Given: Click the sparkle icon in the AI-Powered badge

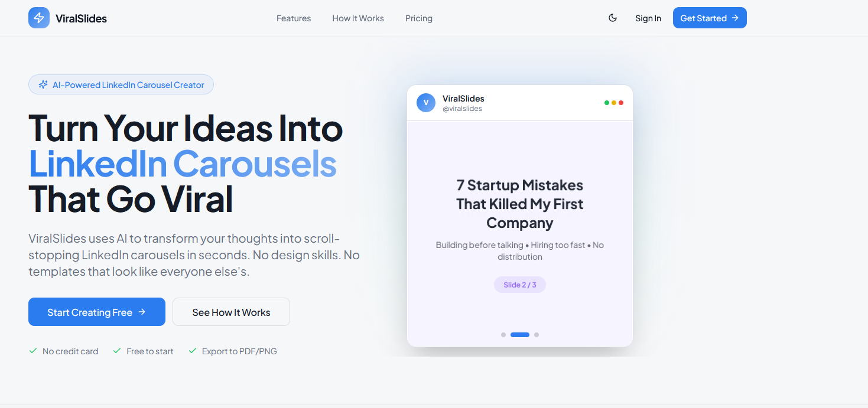Looking at the screenshot, I should tap(43, 85).
